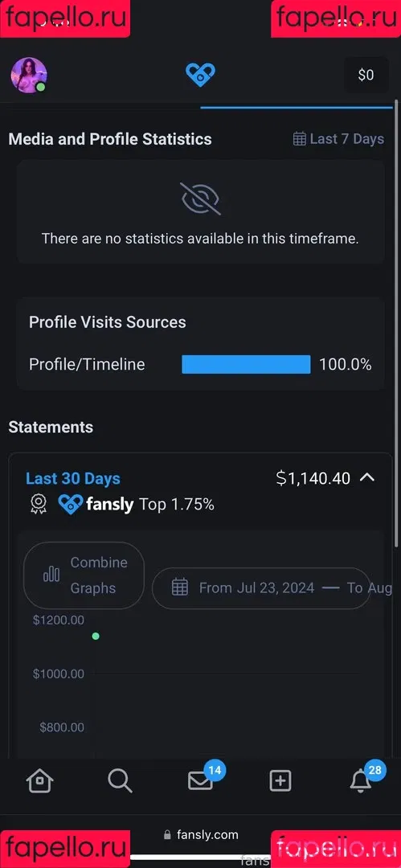
Task: Click the award ribbon badge icon
Action: pos(39,504)
